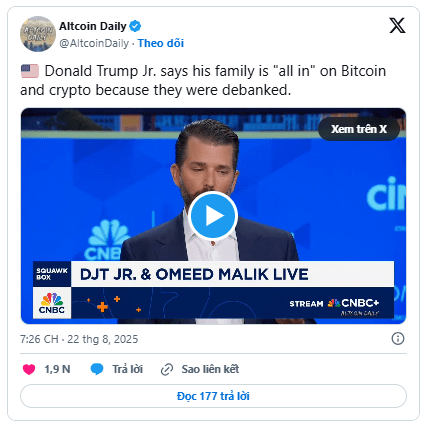The height and width of the screenshot is (427, 425).
Task: Click the Sao liên kết label
Action: (x=210, y=369)
